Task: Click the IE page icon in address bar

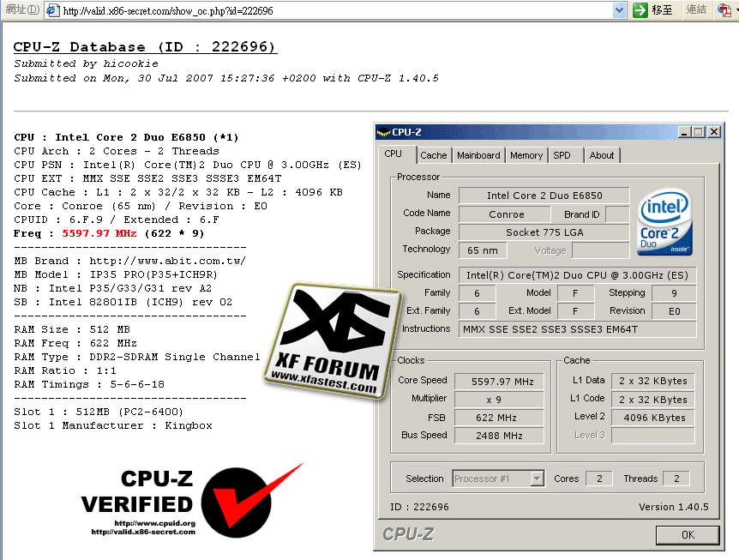Action: point(53,10)
